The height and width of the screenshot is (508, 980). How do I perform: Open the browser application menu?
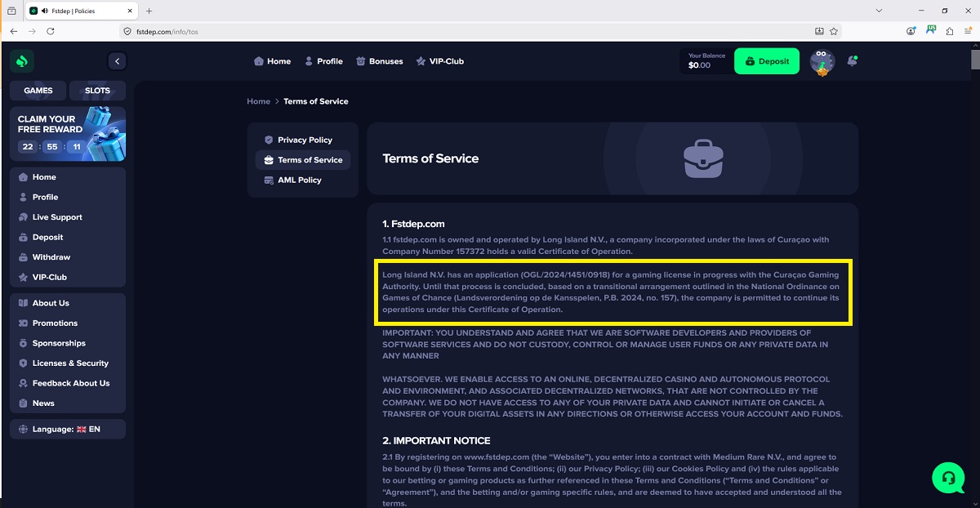pyautogui.click(x=969, y=31)
